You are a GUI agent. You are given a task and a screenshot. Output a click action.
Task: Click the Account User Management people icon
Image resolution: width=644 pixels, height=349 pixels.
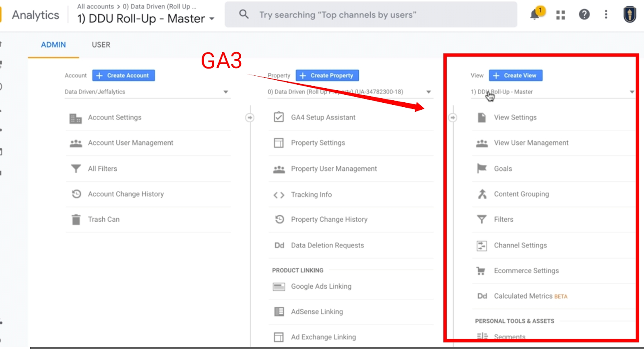point(76,143)
